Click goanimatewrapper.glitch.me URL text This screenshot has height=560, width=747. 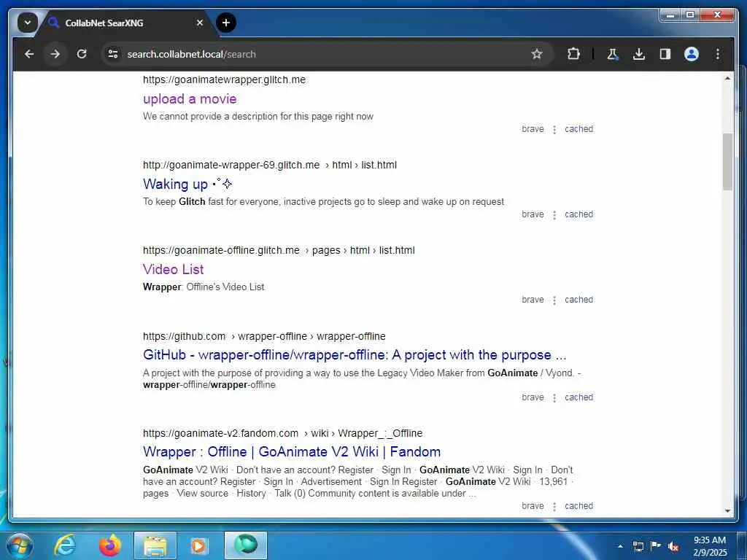point(225,79)
